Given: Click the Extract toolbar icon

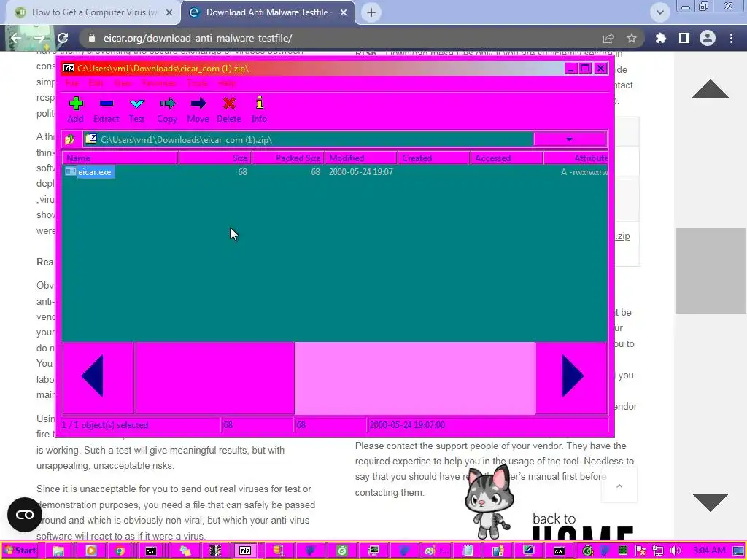Looking at the screenshot, I should tap(106, 110).
